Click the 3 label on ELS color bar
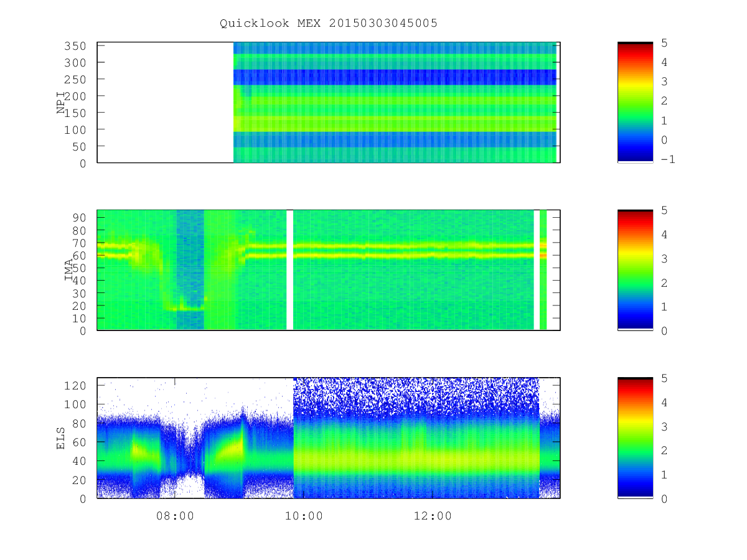This screenshot has height=560, width=747. click(x=664, y=426)
